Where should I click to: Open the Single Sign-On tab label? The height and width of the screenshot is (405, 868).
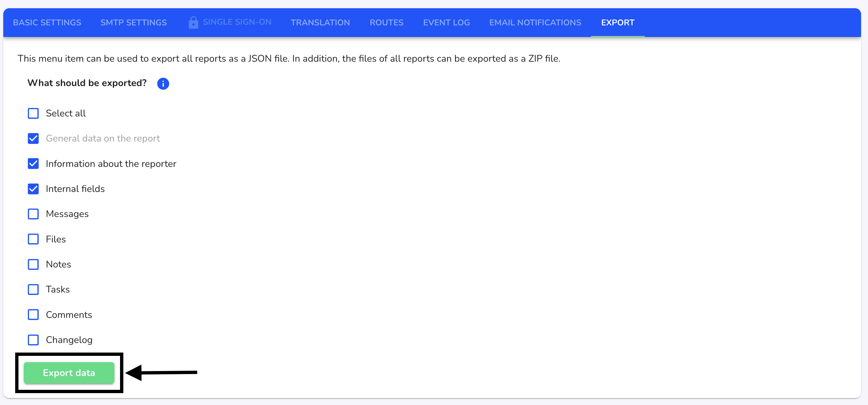pos(237,22)
